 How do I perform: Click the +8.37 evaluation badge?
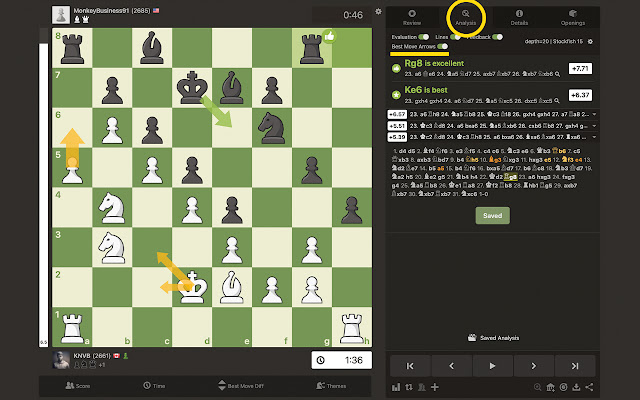pos(580,95)
